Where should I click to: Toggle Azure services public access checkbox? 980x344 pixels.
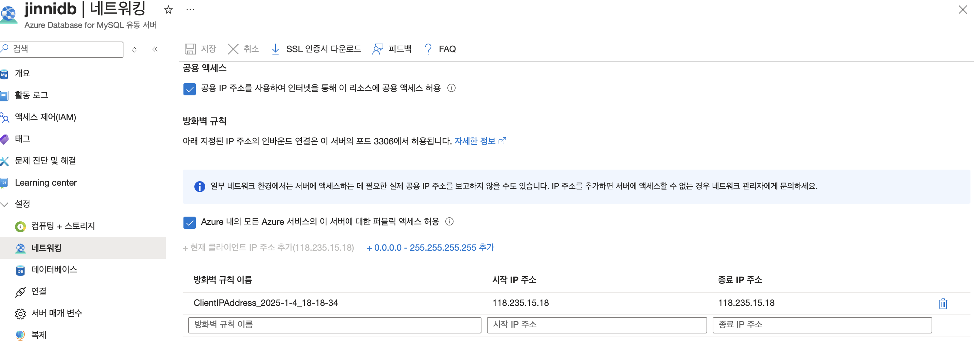(190, 222)
